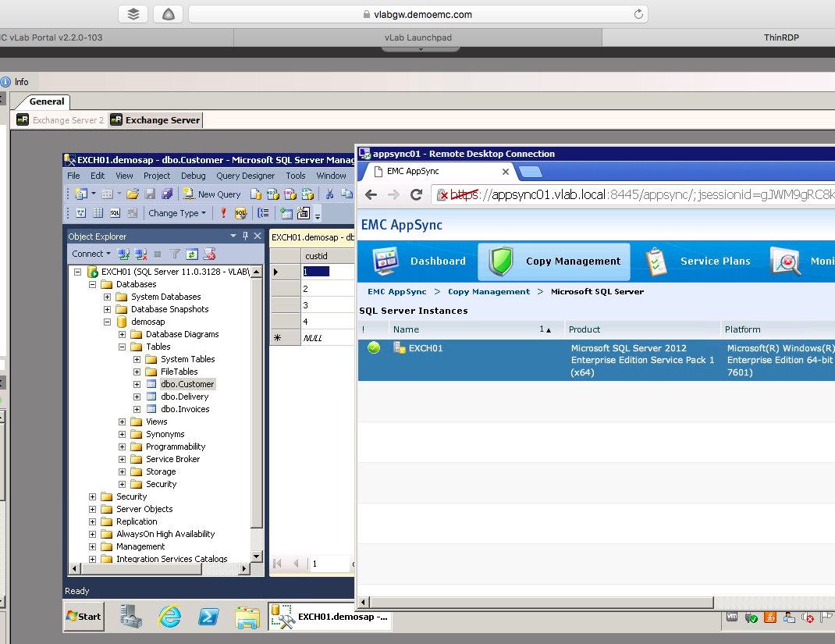
Task: Expand the dbo.Delivery table node
Action: click(137, 397)
